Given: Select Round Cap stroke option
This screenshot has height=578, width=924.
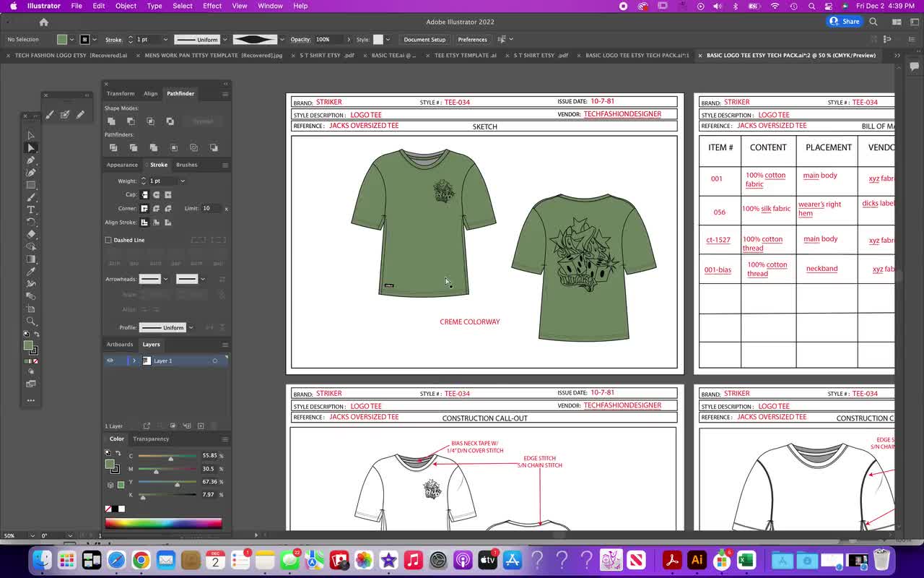Looking at the screenshot, I should 156,194.
